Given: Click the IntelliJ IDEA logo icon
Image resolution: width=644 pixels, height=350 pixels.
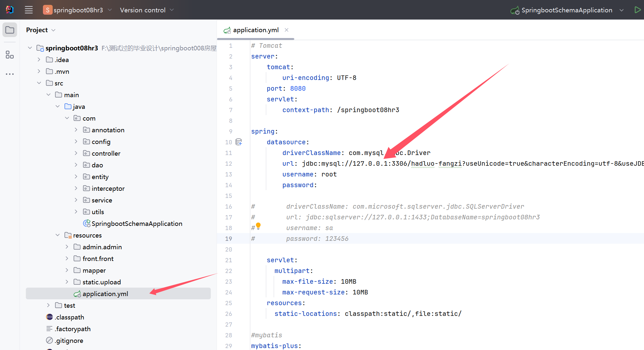Looking at the screenshot, I should [10, 10].
